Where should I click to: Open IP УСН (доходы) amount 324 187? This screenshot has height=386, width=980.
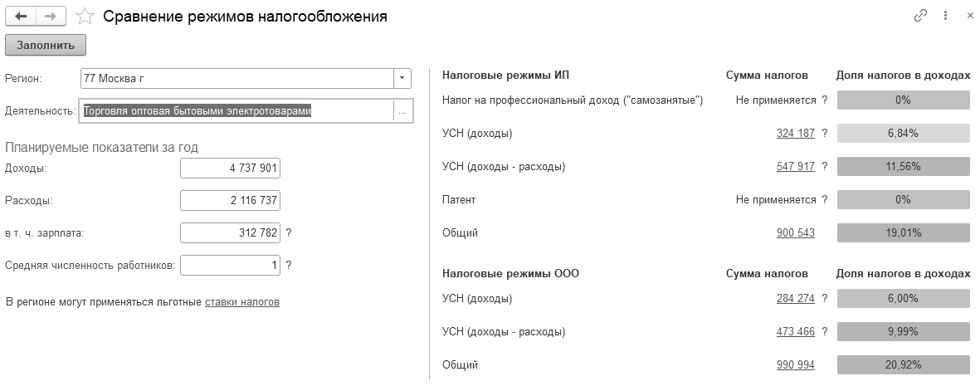pyautogui.click(x=795, y=134)
